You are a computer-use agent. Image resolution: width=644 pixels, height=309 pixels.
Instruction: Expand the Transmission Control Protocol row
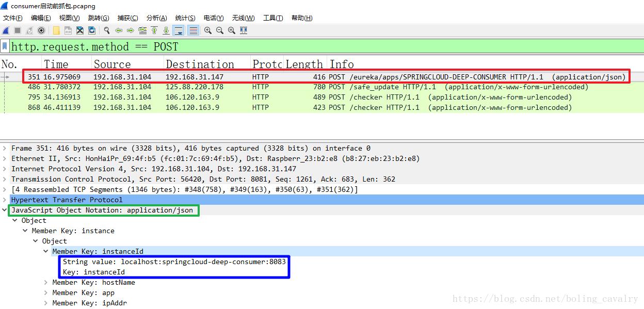[5, 179]
